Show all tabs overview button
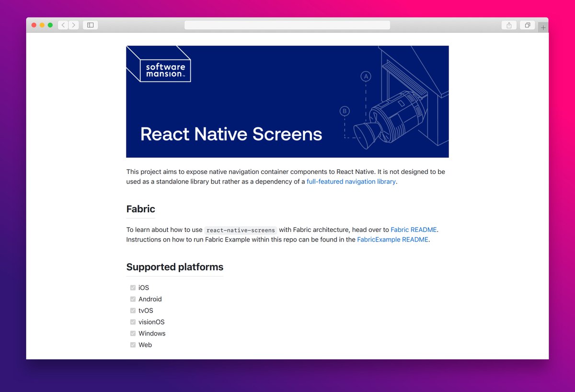The image size is (575, 392). [527, 25]
